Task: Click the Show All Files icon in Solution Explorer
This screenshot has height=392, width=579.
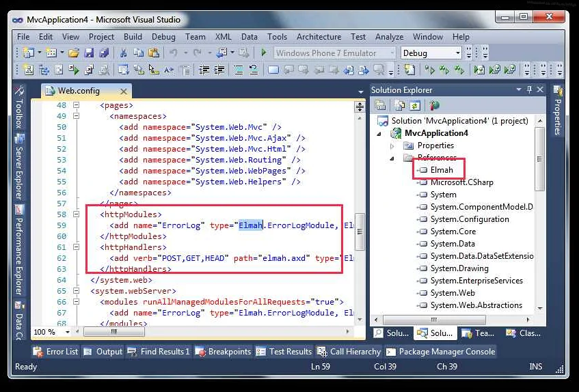Action: [399, 106]
